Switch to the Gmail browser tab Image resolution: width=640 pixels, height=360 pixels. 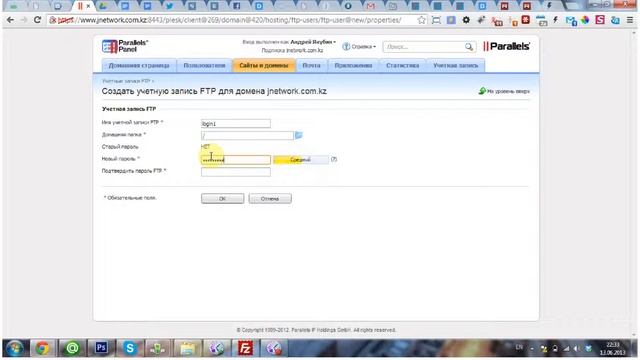point(370,6)
